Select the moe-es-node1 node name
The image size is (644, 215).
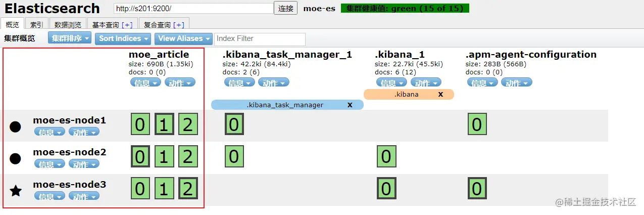pos(69,120)
